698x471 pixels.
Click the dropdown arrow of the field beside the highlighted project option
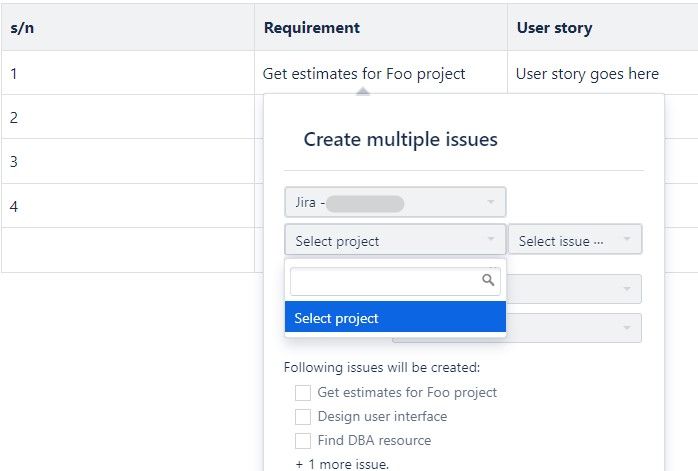point(627,328)
